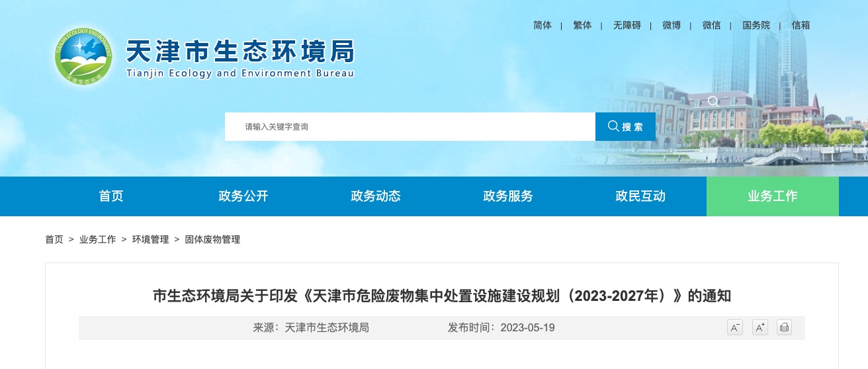Open the 政务服务 navigation tab
The image size is (868, 369).
(508, 196)
